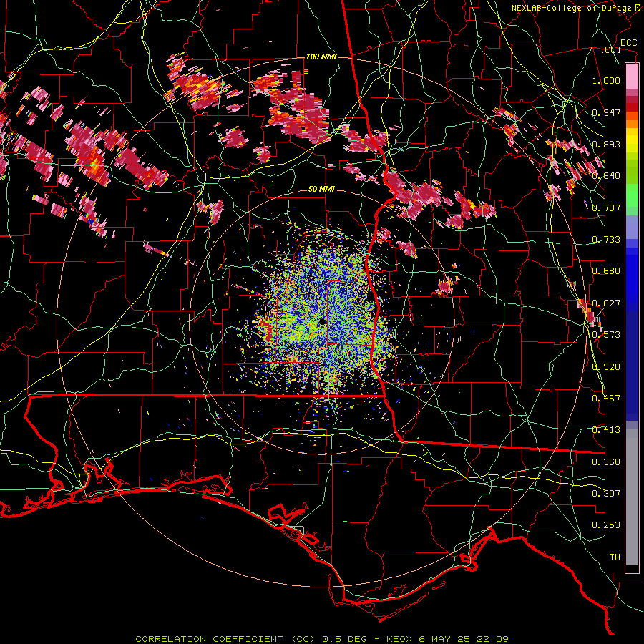Select the 0.573 scale value
This screenshot has height=644, width=644.
606,335
